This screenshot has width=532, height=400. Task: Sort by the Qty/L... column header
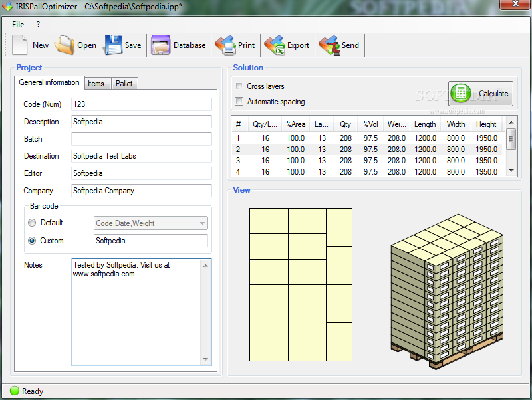tap(265, 124)
